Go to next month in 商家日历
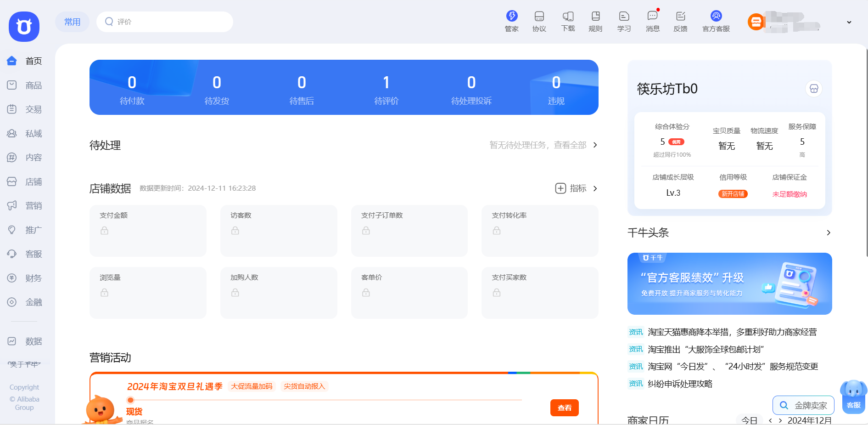Screen dimensions: 868x425 click(x=780, y=420)
